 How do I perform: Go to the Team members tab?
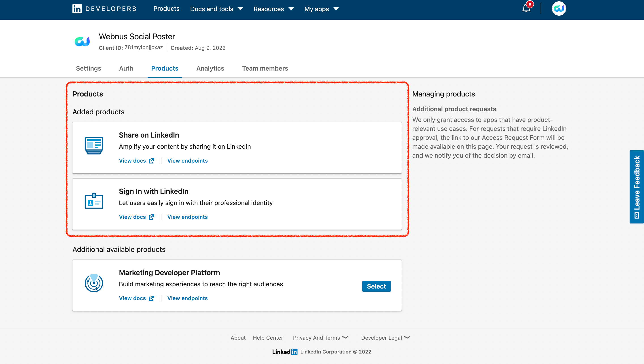click(265, 68)
